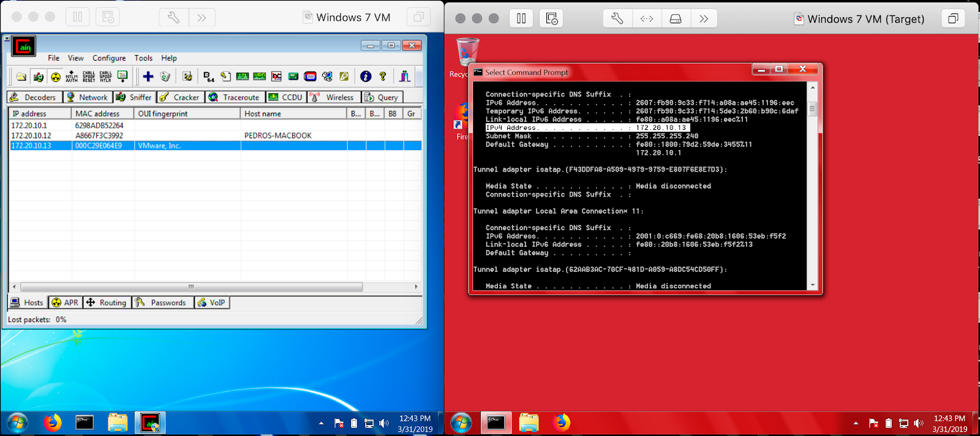
Task: Open Command Prompt in the left VM's taskbar
Action: click(x=85, y=423)
